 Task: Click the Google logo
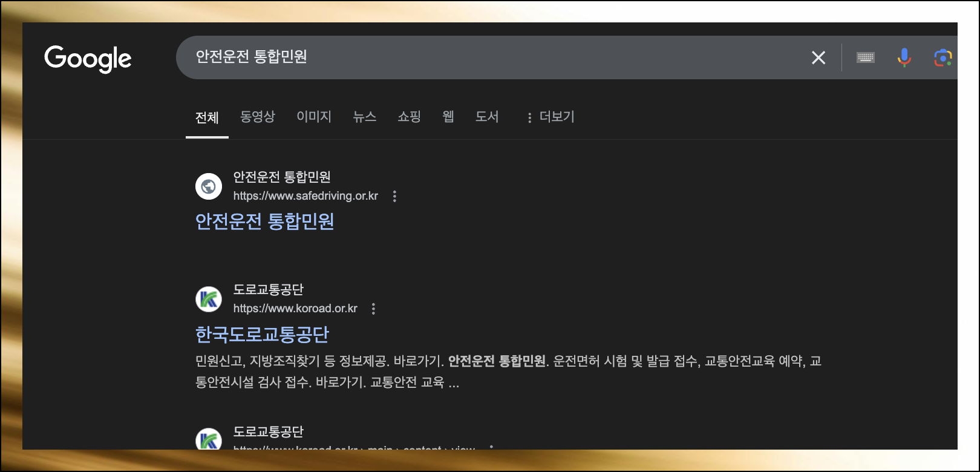(88, 59)
